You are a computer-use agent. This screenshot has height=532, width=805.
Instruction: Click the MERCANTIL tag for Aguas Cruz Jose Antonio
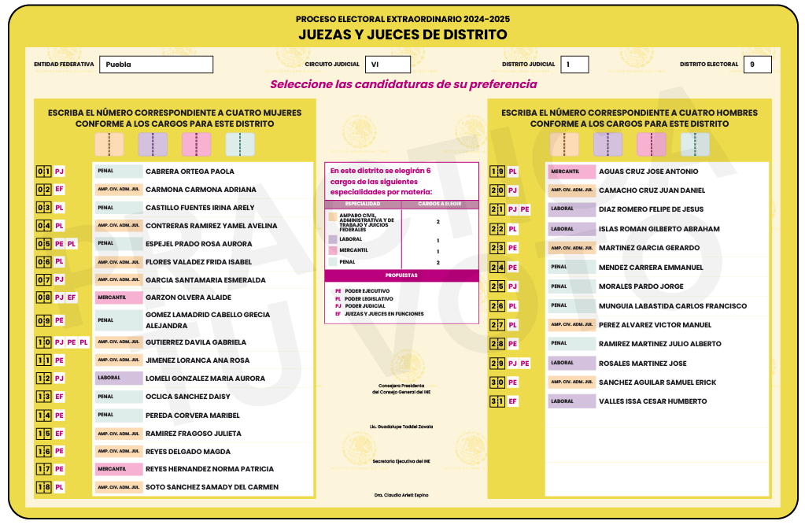coord(572,172)
